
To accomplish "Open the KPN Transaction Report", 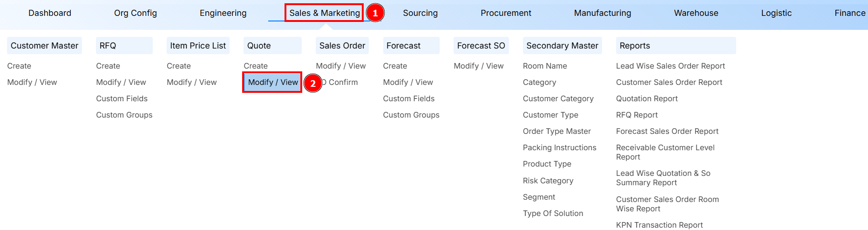I will pyautogui.click(x=659, y=225).
